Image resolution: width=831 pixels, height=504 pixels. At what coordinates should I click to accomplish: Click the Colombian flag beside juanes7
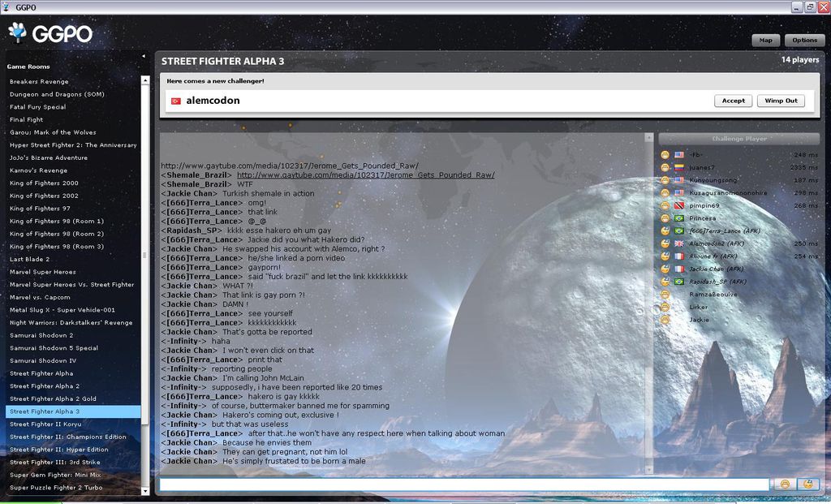(x=679, y=167)
